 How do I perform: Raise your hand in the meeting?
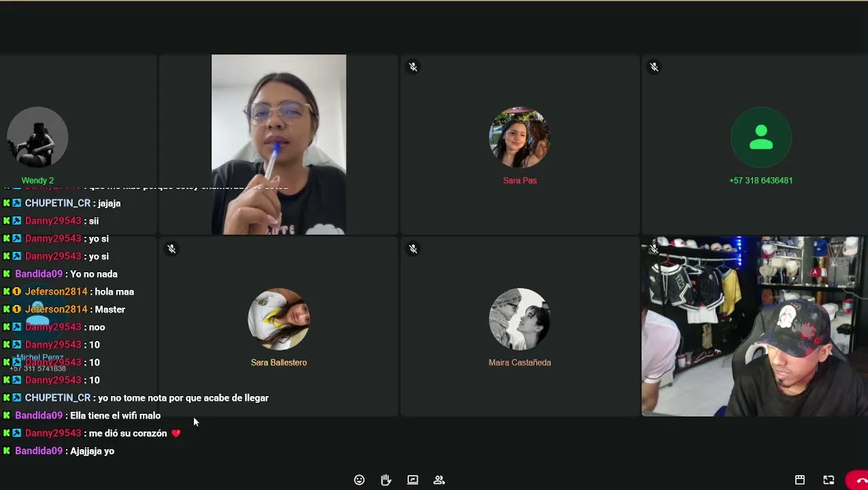(x=386, y=480)
